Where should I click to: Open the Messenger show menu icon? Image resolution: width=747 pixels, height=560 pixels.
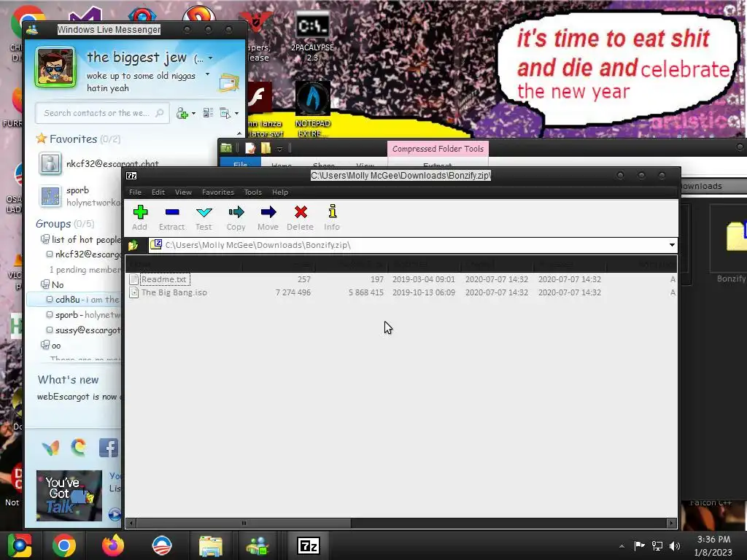tap(225, 113)
